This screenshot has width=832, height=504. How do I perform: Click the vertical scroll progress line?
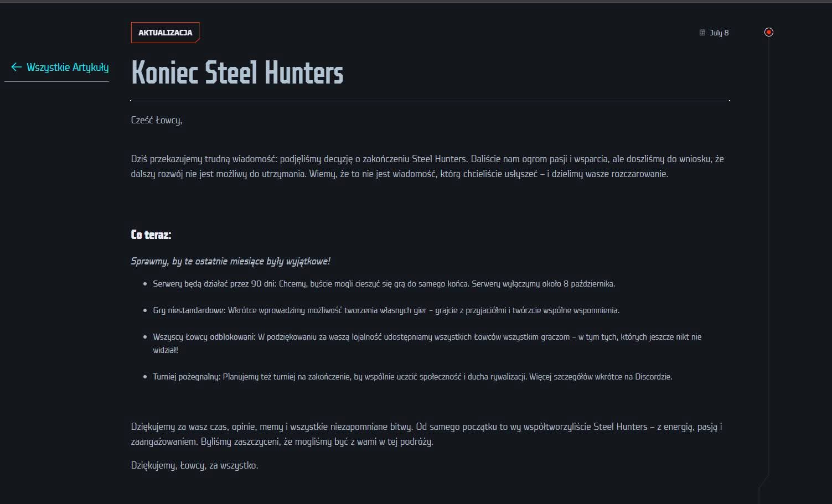pyautogui.click(x=768, y=254)
